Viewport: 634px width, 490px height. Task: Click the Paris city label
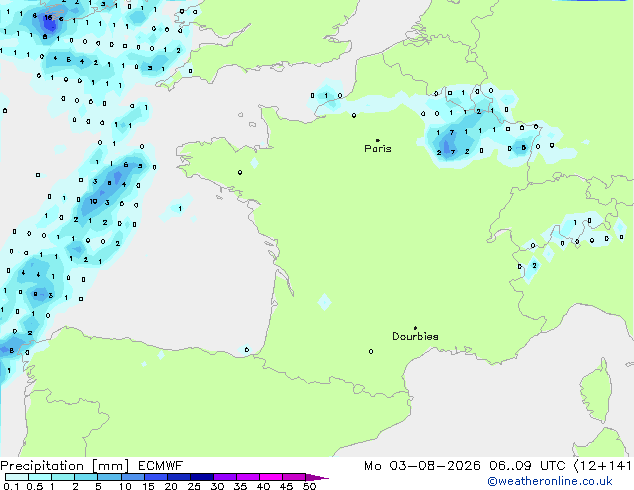(x=378, y=149)
